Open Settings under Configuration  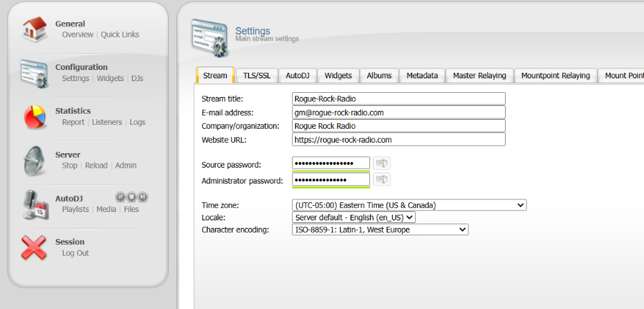click(75, 78)
